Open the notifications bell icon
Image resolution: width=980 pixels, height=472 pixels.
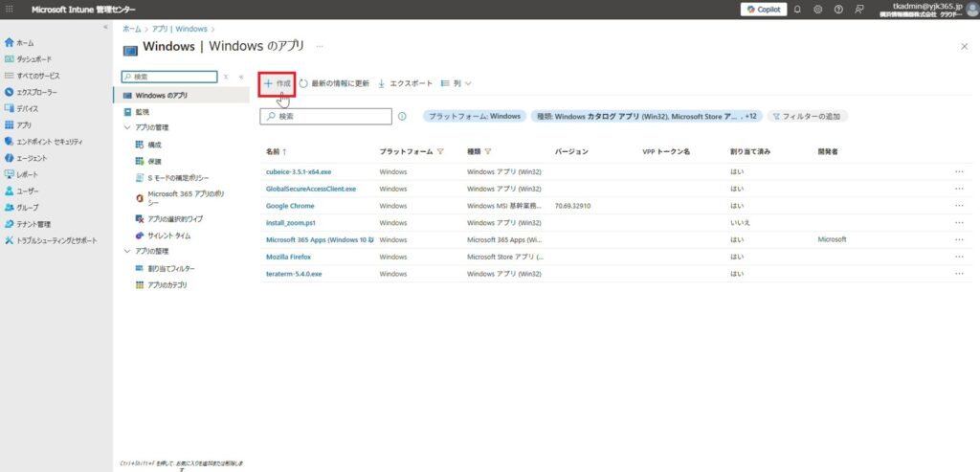coord(797,10)
